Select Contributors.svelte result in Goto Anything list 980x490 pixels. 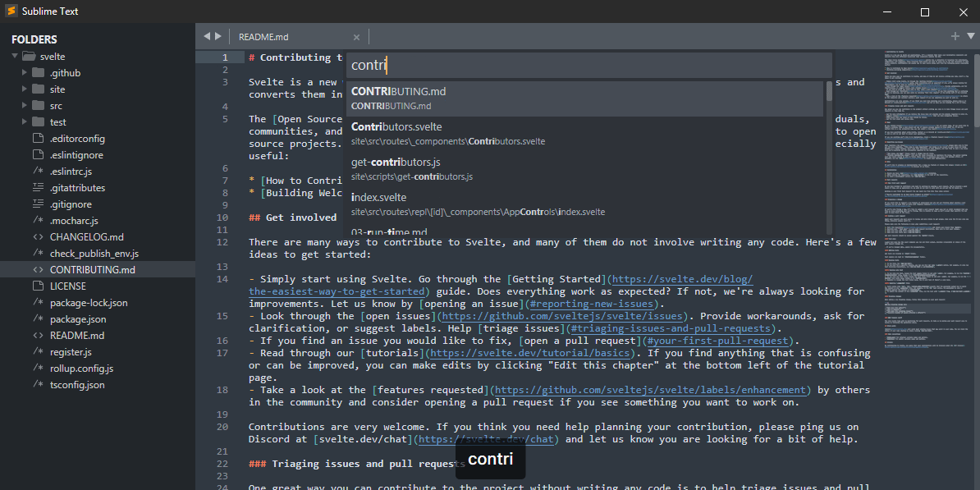pyautogui.click(x=586, y=134)
